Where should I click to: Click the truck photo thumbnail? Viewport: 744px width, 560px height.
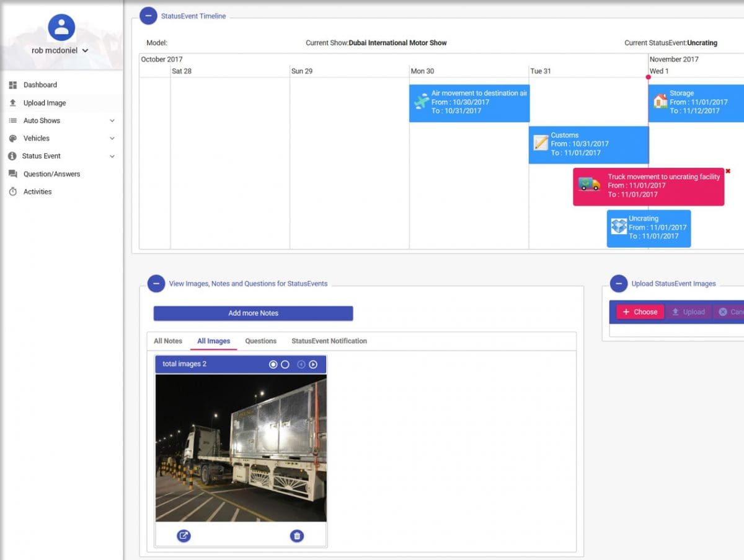pos(241,448)
